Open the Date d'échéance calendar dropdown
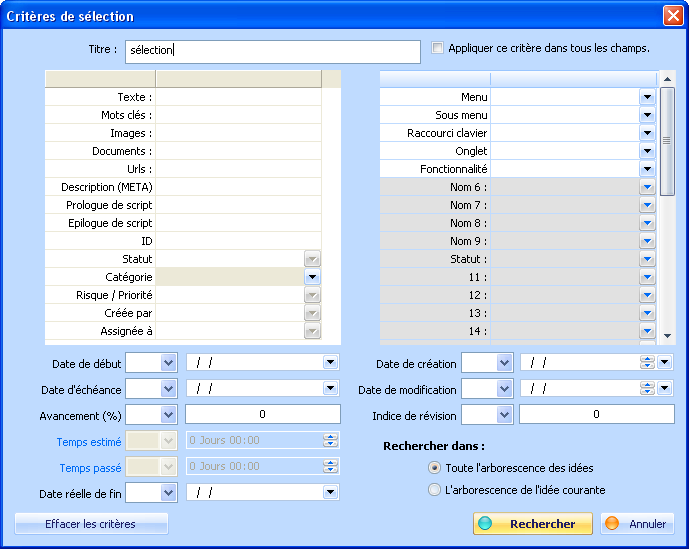Image resolution: width=689 pixels, height=549 pixels. tap(330, 389)
